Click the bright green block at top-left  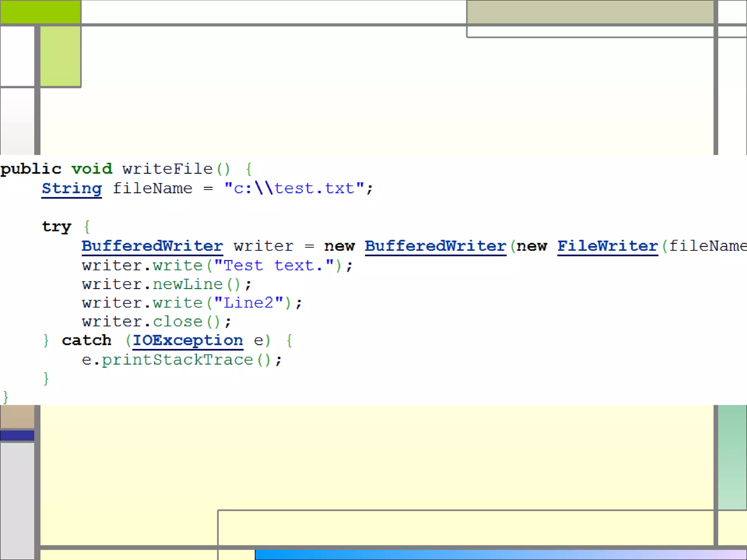pyautogui.click(x=40, y=12)
